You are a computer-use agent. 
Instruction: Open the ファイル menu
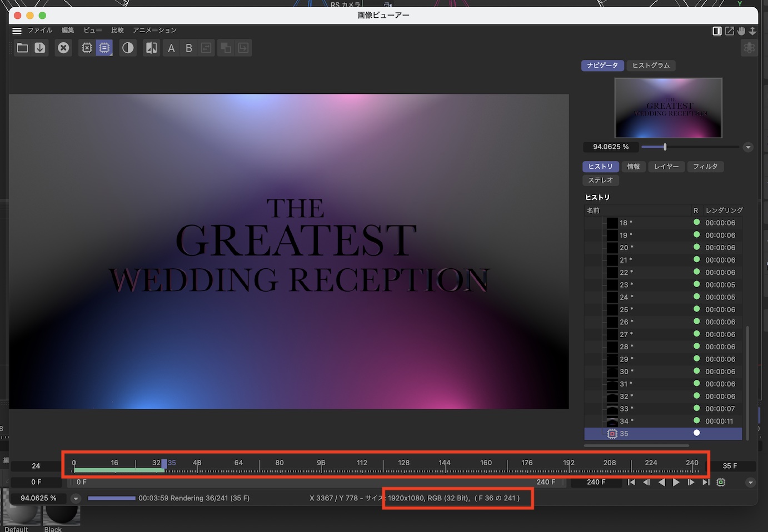pos(40,30)
